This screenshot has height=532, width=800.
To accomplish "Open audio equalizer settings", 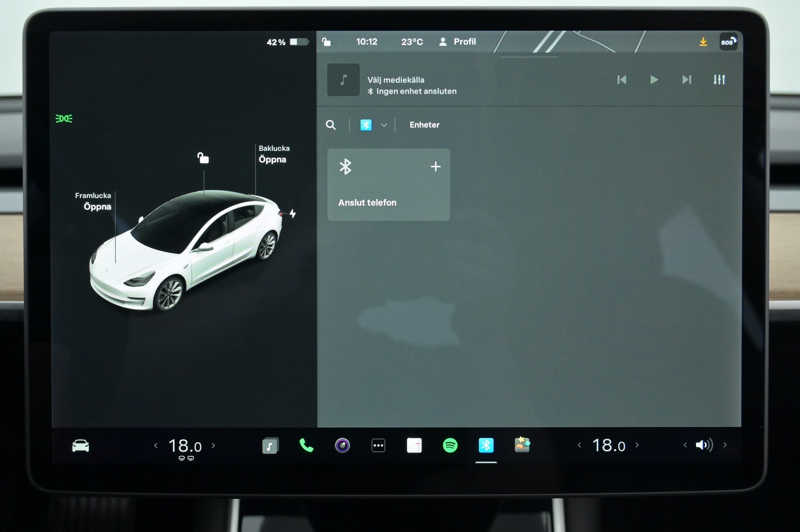I will [719, 80].
